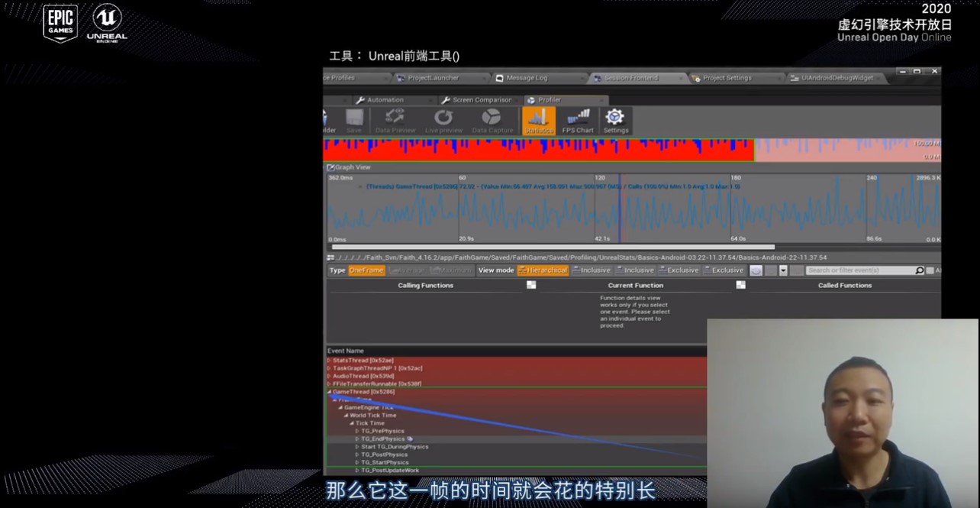Open the Screen Comparison sub-tab
This screenshot has width=980, height=508.
pyautogui.click(x=482, y=100)
